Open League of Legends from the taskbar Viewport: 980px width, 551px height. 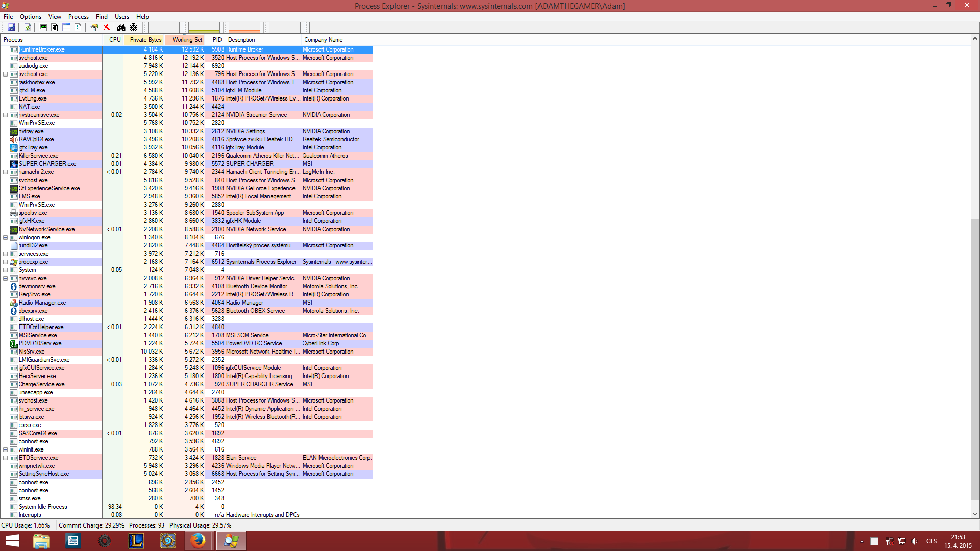[136, 541]
